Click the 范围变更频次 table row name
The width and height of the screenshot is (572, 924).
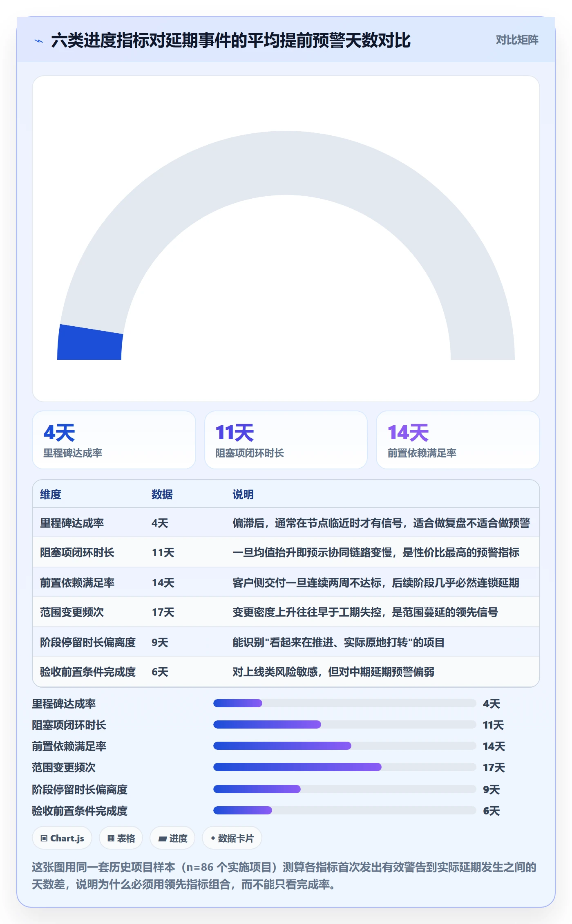click(72, 612)
